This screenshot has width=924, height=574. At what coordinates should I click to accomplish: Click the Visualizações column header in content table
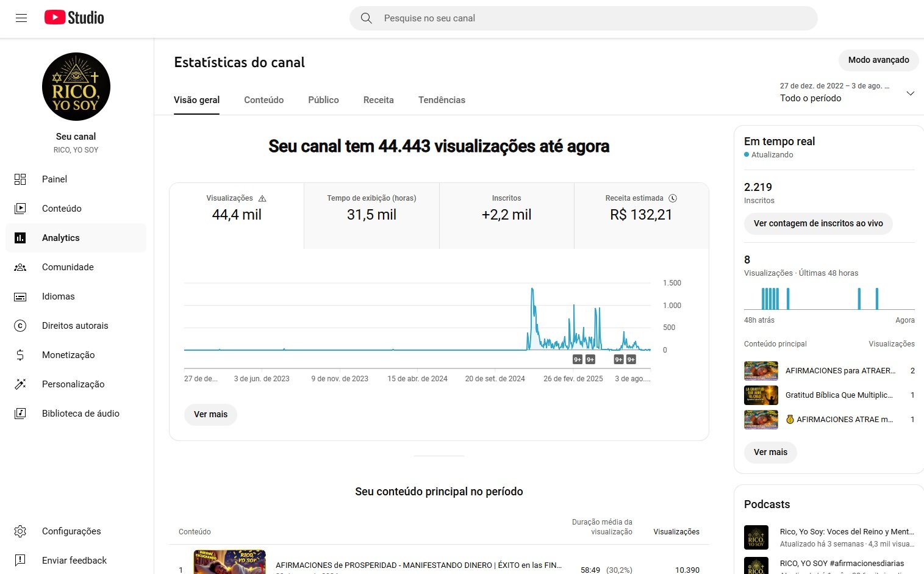[x=676, y=532]
